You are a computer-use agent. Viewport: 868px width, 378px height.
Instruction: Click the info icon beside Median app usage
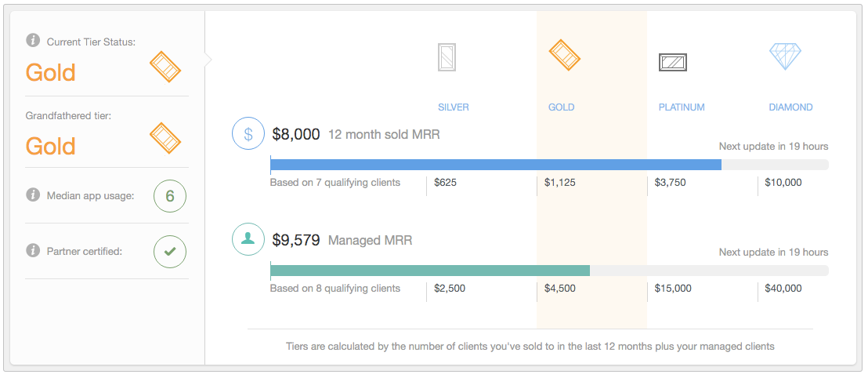coord(33,194)
